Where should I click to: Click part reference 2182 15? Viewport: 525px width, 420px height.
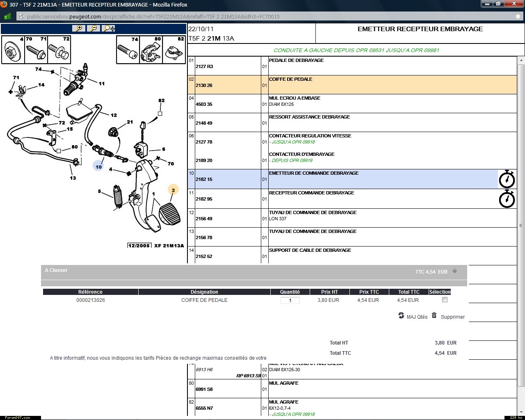(x=204, y=179)
